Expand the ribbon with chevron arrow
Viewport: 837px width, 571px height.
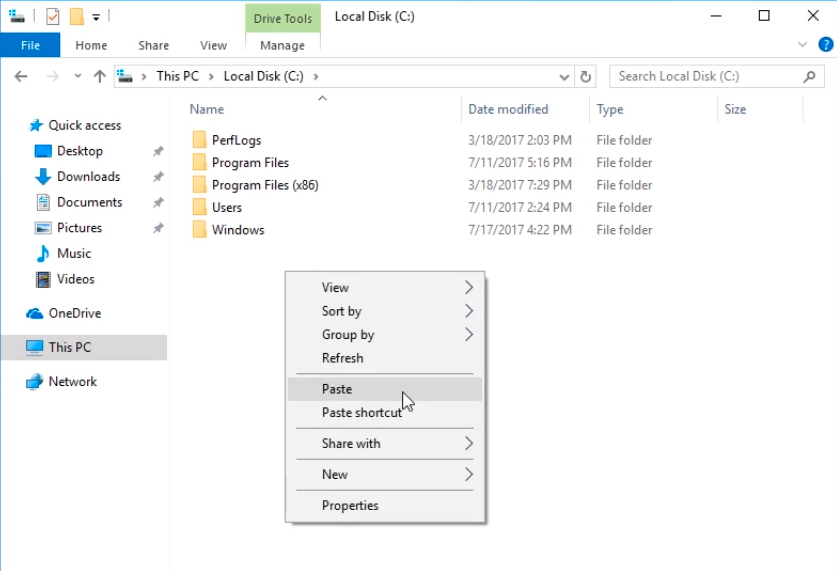(802, 45)
